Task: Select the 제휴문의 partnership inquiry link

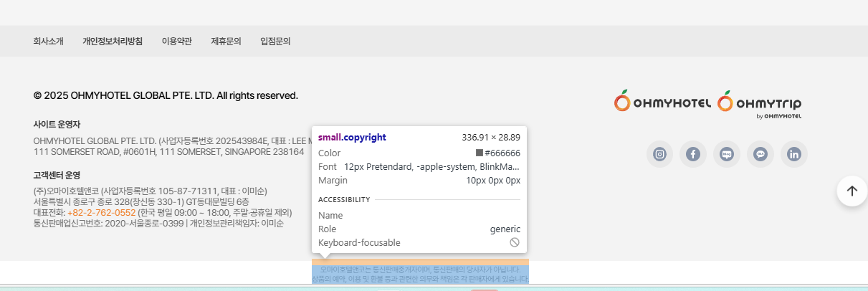Action: pyautogui.click(x=226, y=42)
